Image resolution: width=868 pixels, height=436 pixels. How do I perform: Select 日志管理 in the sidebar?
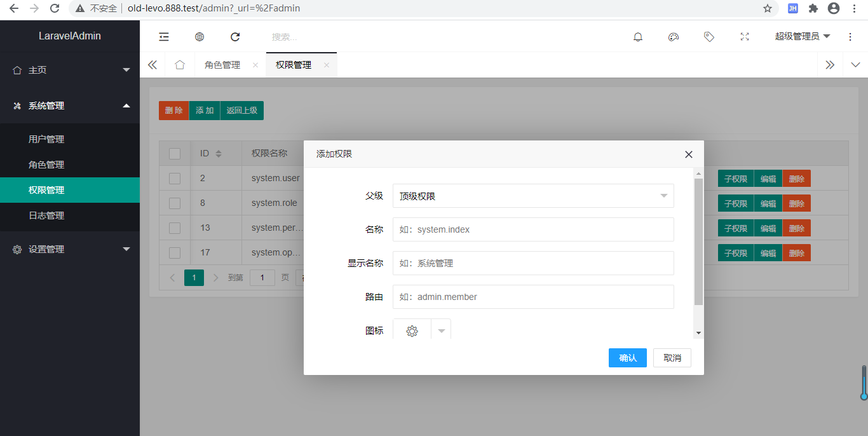46,215
